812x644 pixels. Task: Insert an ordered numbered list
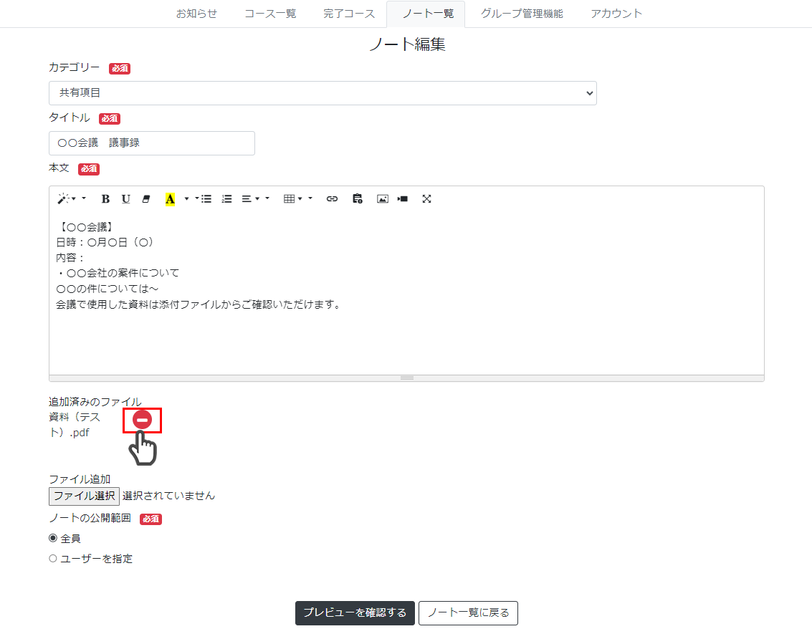(227, 199)
